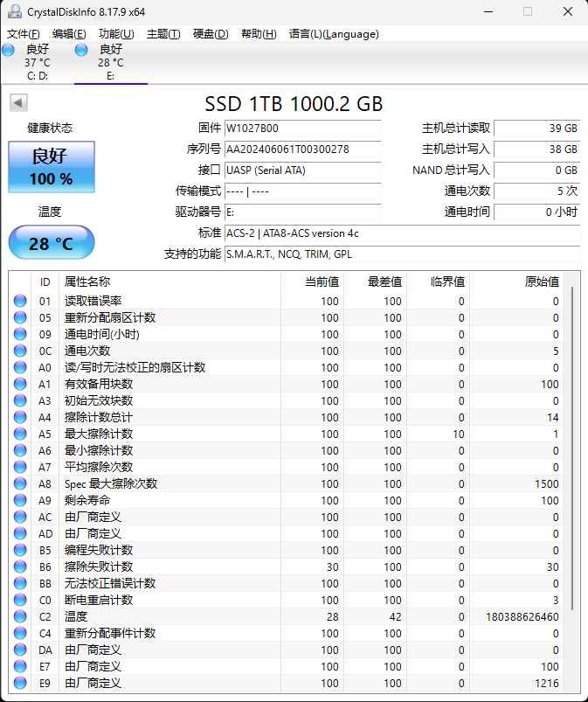Click status orb for A1 有效备用块数
Viewport: 588px width, 702px height.
(20, 384)
